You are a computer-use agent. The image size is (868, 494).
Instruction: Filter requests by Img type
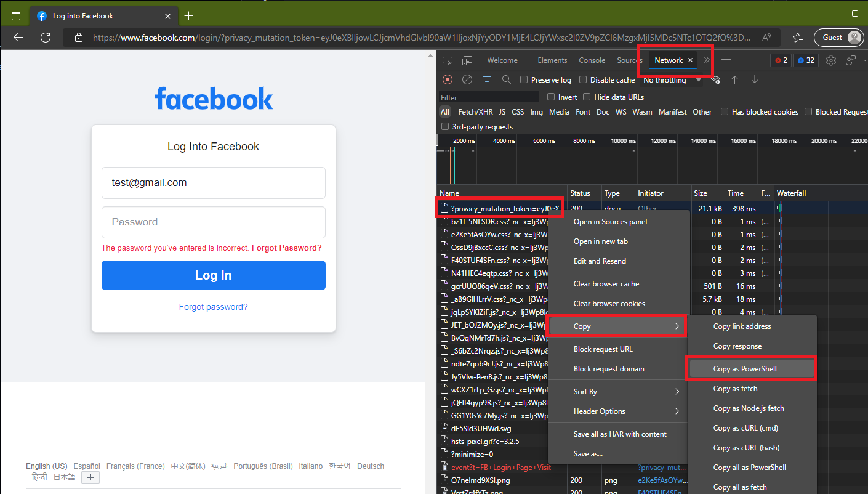coord(537,112)
